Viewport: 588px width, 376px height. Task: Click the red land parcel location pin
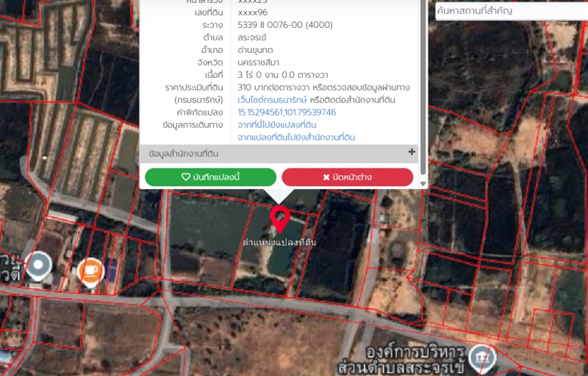(279, 219)
